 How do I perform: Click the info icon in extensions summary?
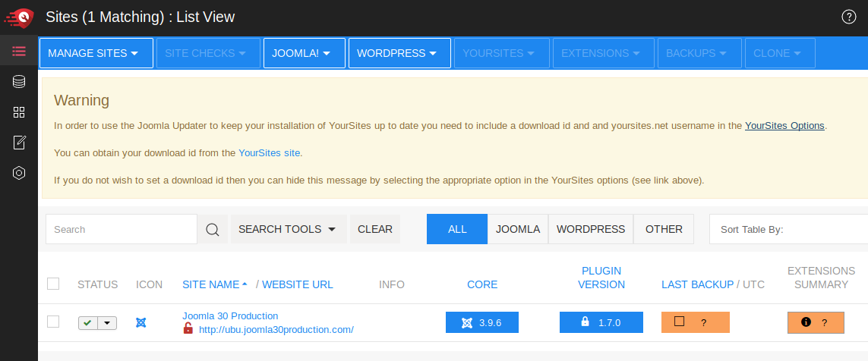point(806,322)
